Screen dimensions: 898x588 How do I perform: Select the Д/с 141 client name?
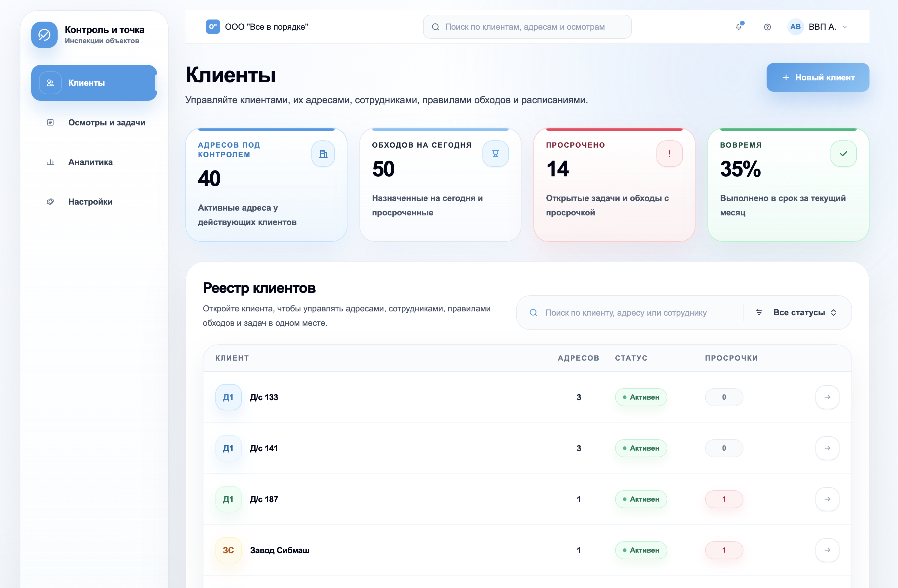pos(264,448)
